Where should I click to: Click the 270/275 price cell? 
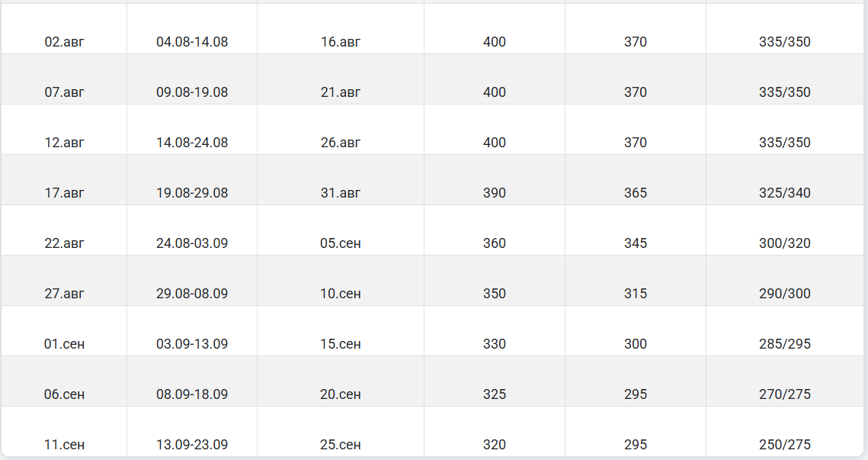pos(785,394)
